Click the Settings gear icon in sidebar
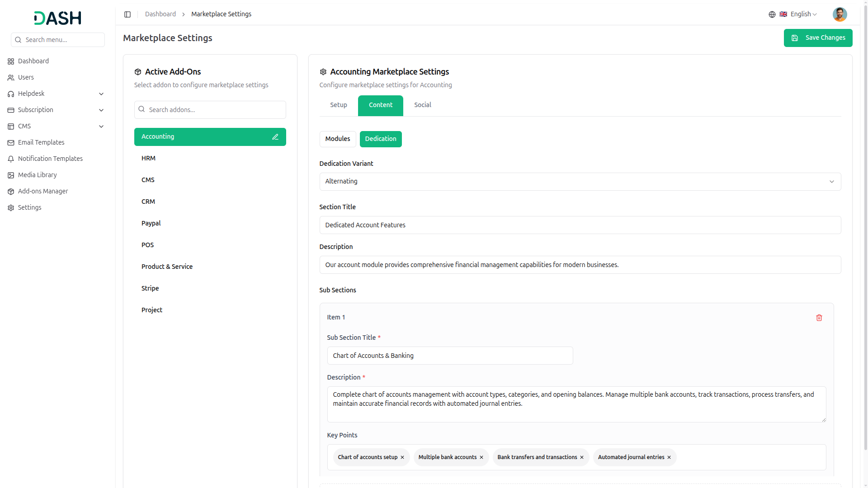 pos(11,208)
